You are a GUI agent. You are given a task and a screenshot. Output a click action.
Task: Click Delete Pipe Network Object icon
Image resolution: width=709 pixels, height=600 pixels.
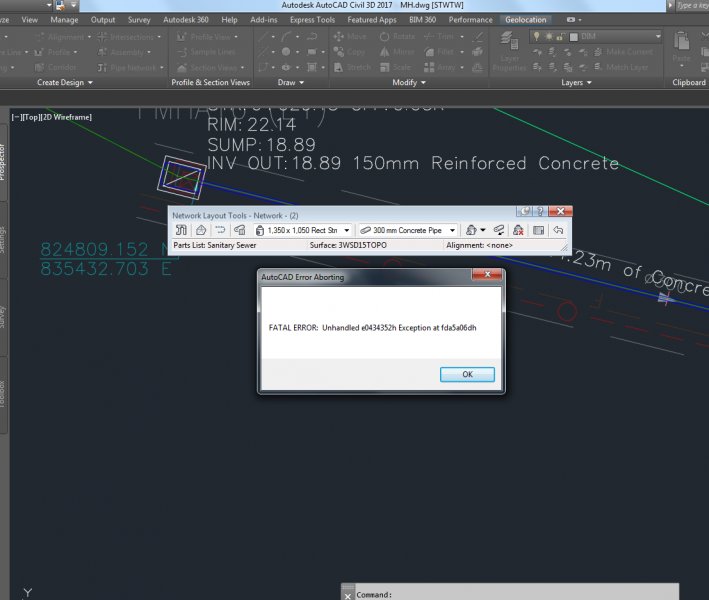click(518, 230)
